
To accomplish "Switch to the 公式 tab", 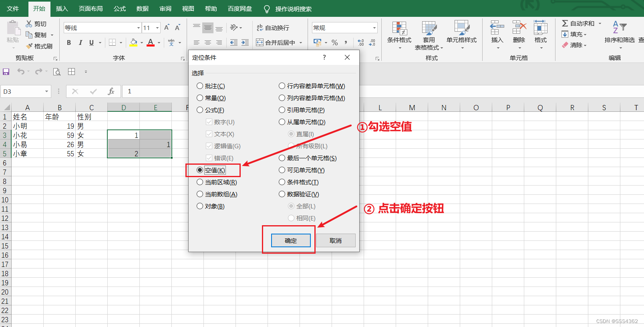I will point(120,8).
